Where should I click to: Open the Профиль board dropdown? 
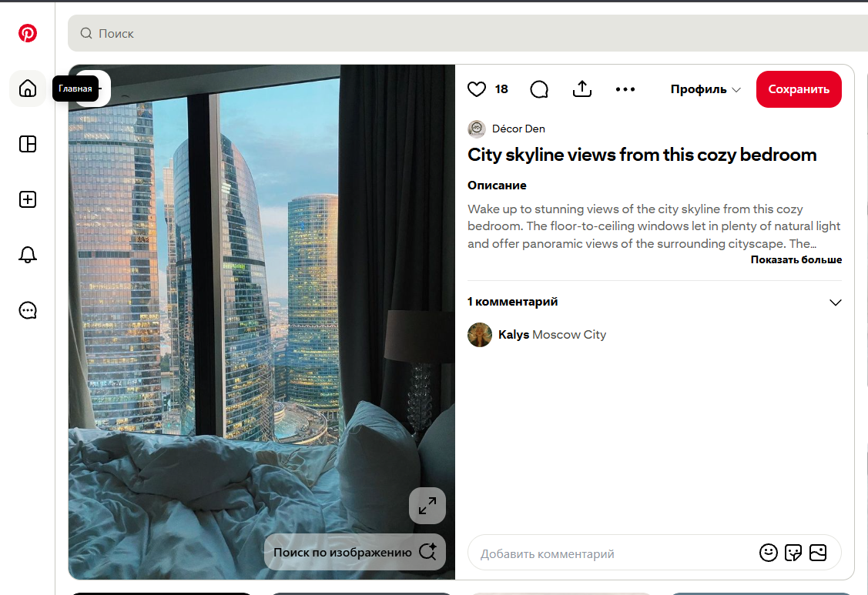coord(705,89)
